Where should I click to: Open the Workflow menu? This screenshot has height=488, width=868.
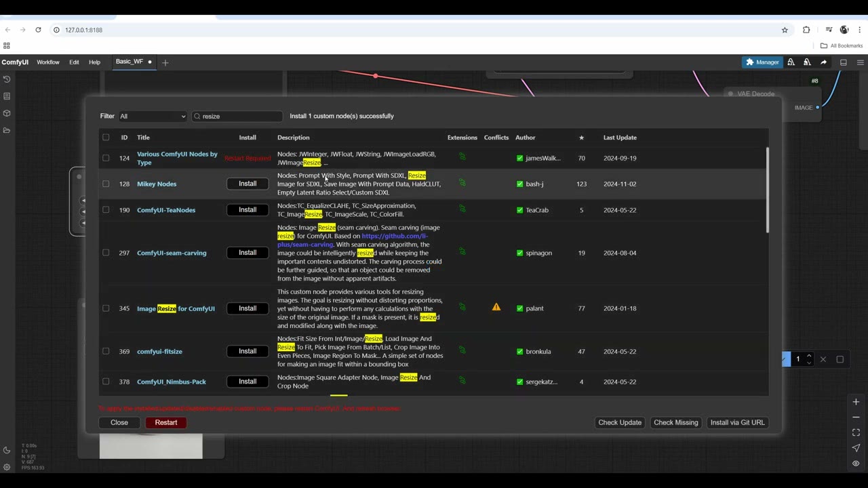point(48,62)
